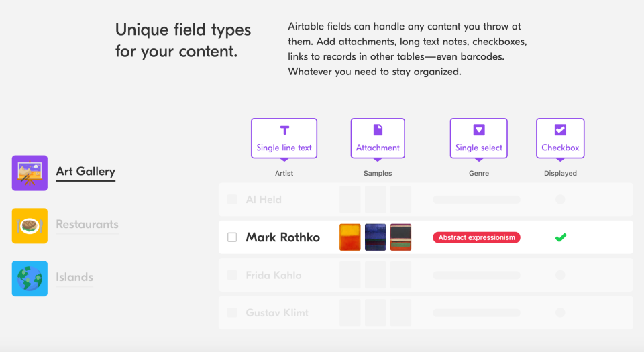The image size is (644, 352).
Task: Click the Frida Kahlo genre placeholder bar
Action: point(476,276)
